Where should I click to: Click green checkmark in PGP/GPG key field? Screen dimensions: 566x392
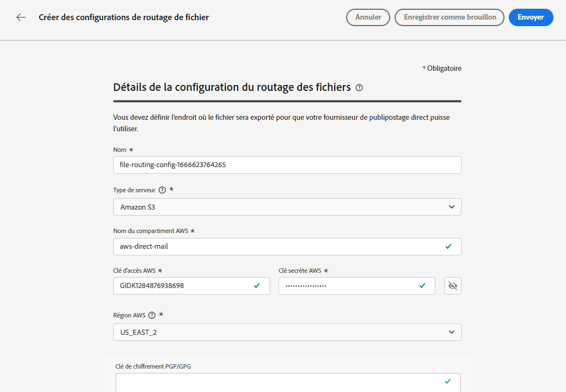coord(448,381)
